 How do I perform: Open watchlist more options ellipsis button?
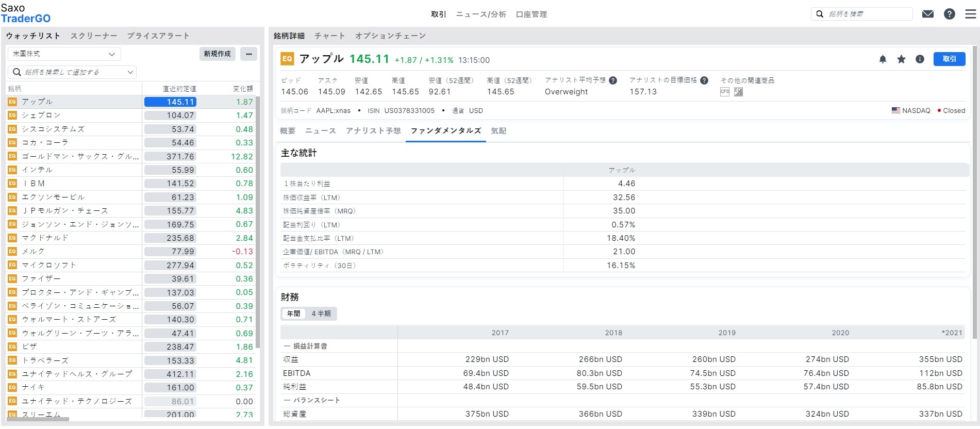click(x=249, y=54)
